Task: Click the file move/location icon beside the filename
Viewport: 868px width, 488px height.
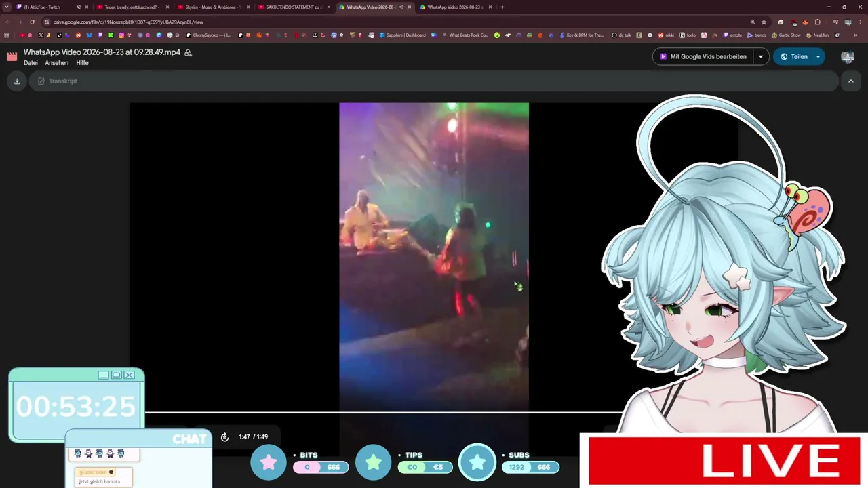Action: (188, 52)
